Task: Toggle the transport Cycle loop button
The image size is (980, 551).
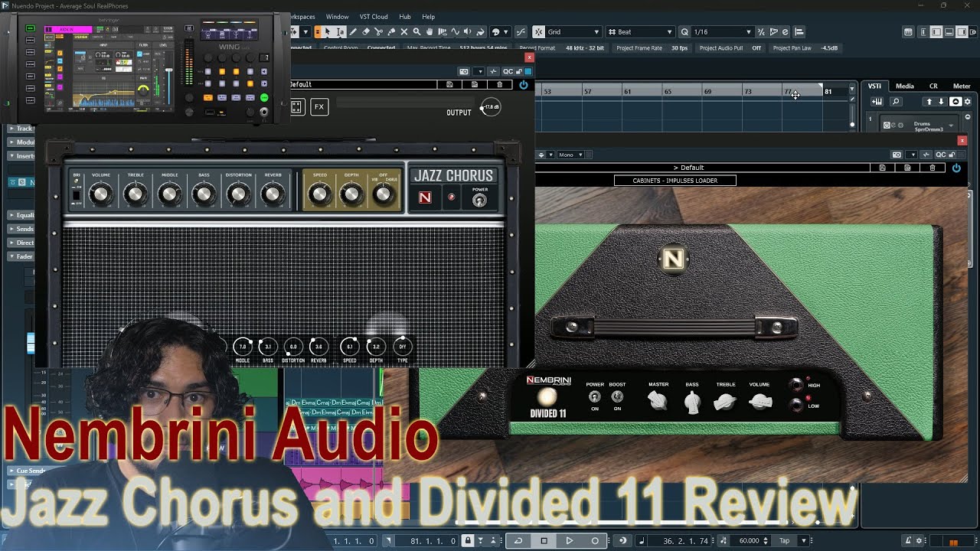Action: [518, 540]
